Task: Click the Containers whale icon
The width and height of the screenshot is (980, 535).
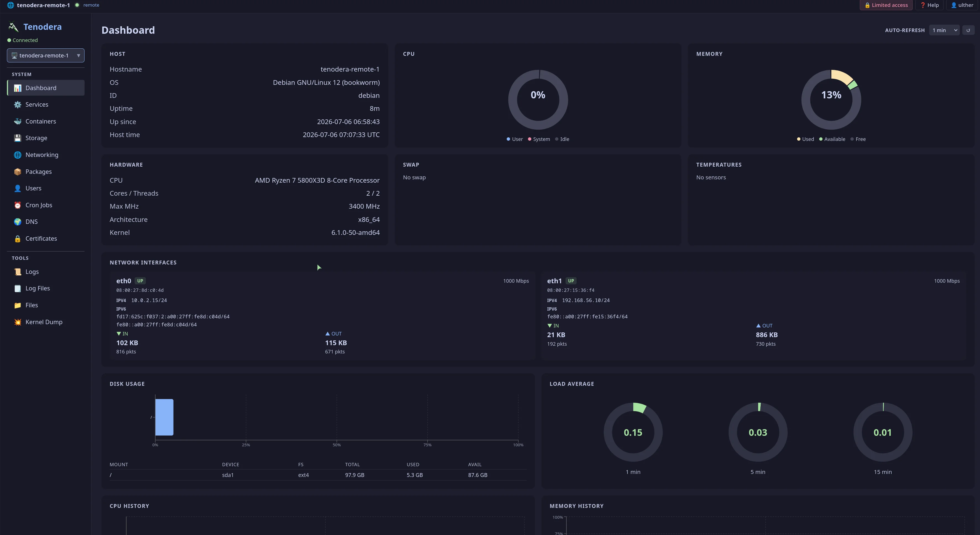Action: coord(17,121)
